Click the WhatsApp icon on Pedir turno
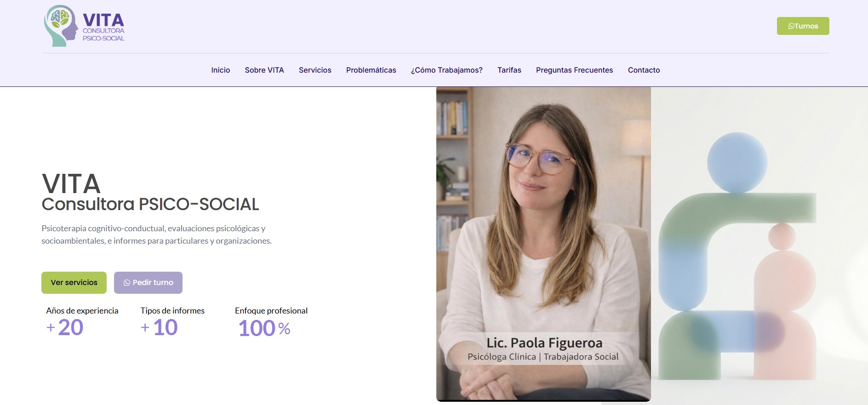868x405 pixels. [127, 283]
